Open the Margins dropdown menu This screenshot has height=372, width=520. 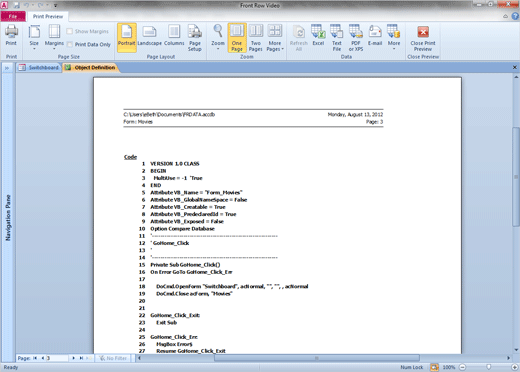[x=54, y=38]
